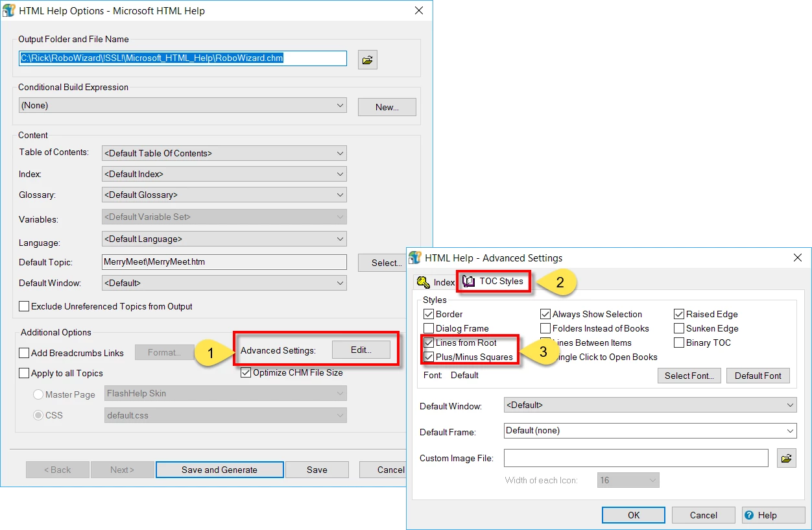
Task: Click OK in Advanced Settings
Action: [634, 515]
